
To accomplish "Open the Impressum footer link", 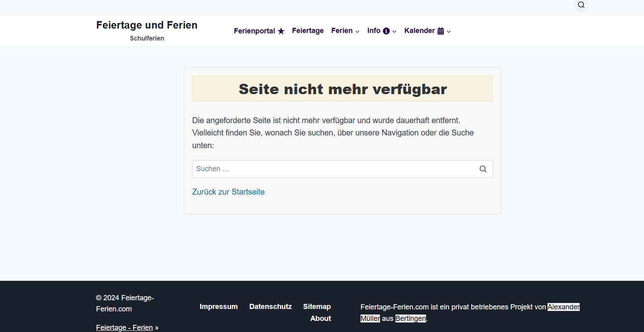I will [218, 307].
